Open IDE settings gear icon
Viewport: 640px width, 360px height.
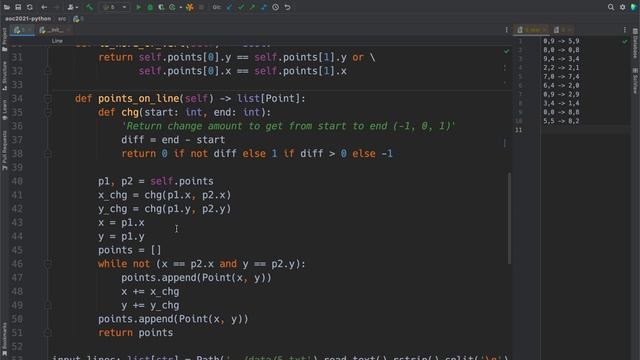click(622, 7)
